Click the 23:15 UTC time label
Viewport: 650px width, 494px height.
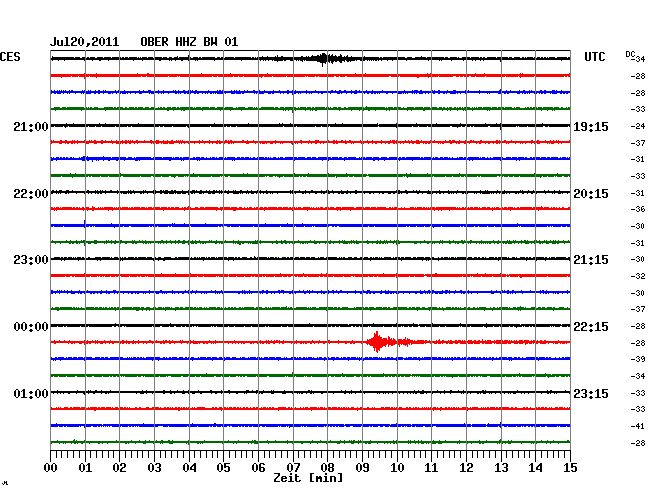tap(591, 393)
